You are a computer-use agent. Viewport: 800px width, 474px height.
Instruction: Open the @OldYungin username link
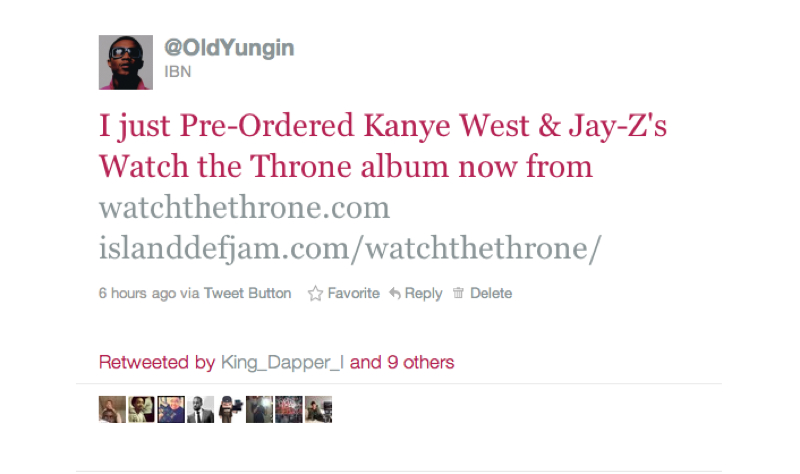pyautogui.click(x=229, y=48)
